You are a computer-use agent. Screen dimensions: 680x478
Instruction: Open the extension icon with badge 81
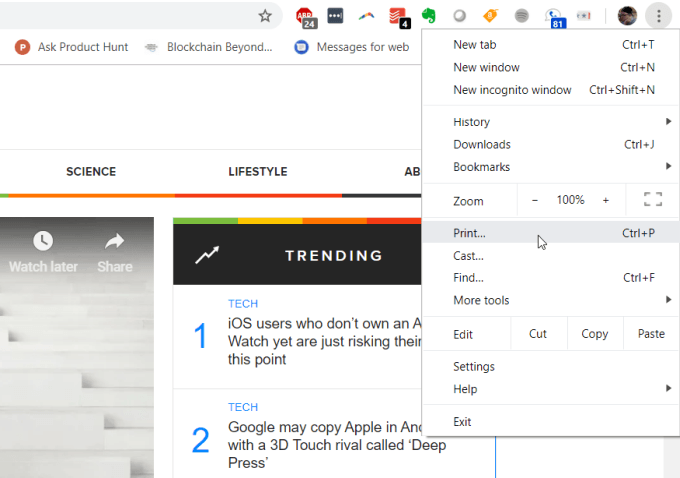[555, 18]
